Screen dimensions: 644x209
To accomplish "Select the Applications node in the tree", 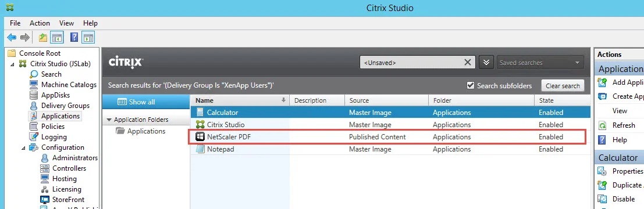I will 60,116.
